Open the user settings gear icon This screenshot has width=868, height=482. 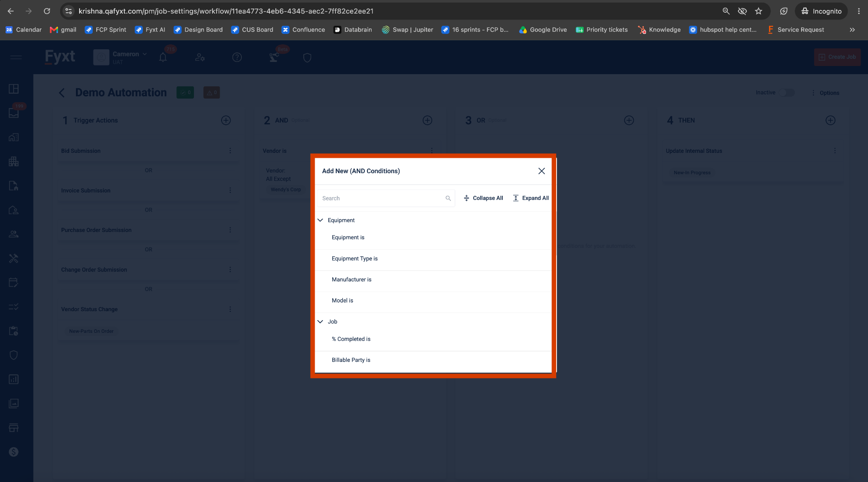pos(200,57)
